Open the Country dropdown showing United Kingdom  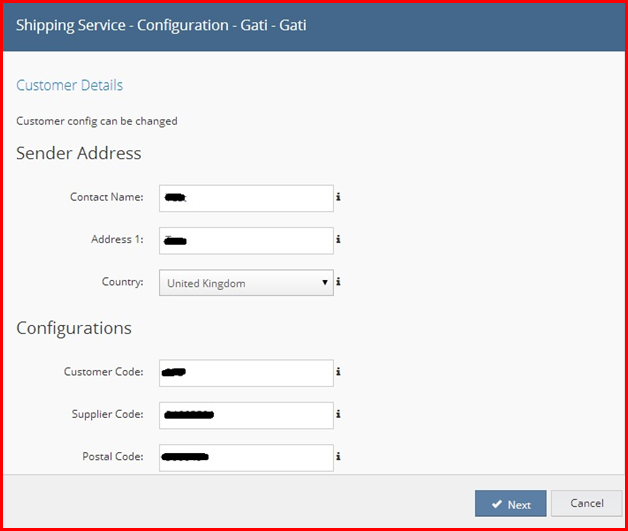pos(246,283)
